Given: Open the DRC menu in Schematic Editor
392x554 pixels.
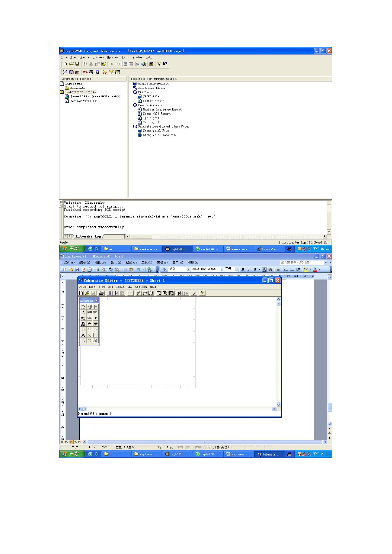Looking at the screenshot, I should [129, 287].
